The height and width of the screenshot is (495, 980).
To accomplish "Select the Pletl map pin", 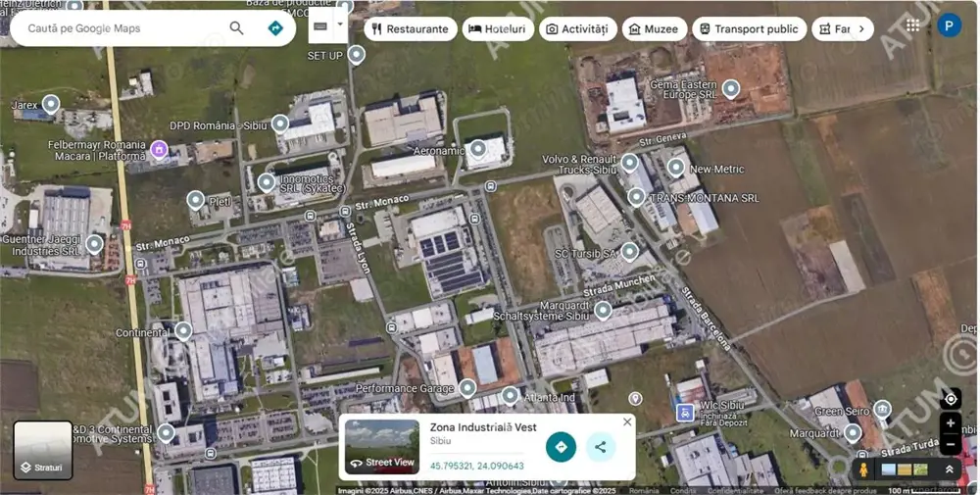I will pyautogui.click(x=196, y=201).
